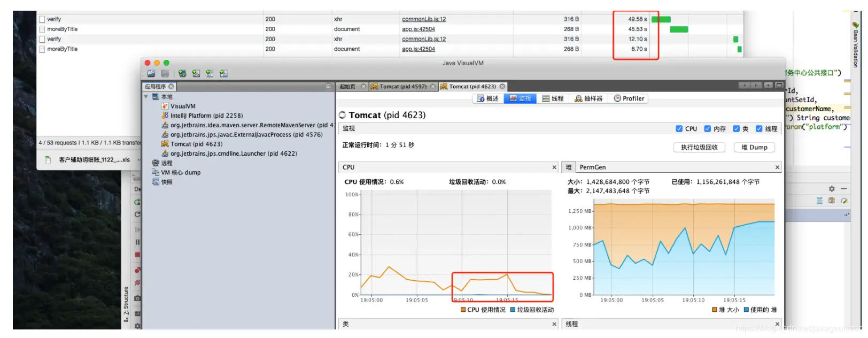Click the 堆 Dump button

pyautogui.click(x=754, y=148)
